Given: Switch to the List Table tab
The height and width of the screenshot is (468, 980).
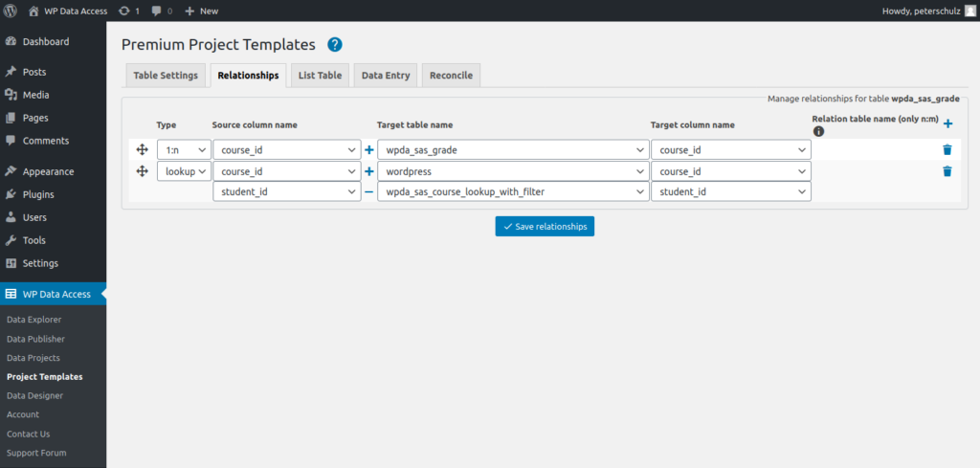Looking at the screenshot, I should (x=320, y=76).
